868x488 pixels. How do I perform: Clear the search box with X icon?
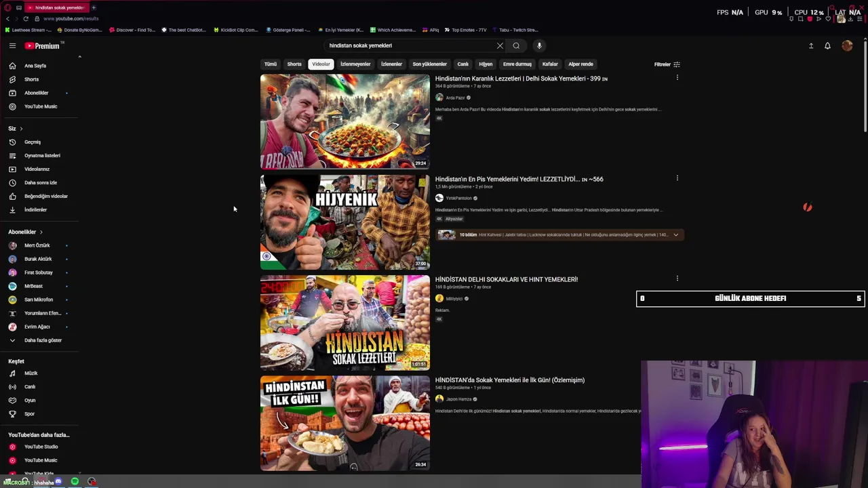click(500, 45)
